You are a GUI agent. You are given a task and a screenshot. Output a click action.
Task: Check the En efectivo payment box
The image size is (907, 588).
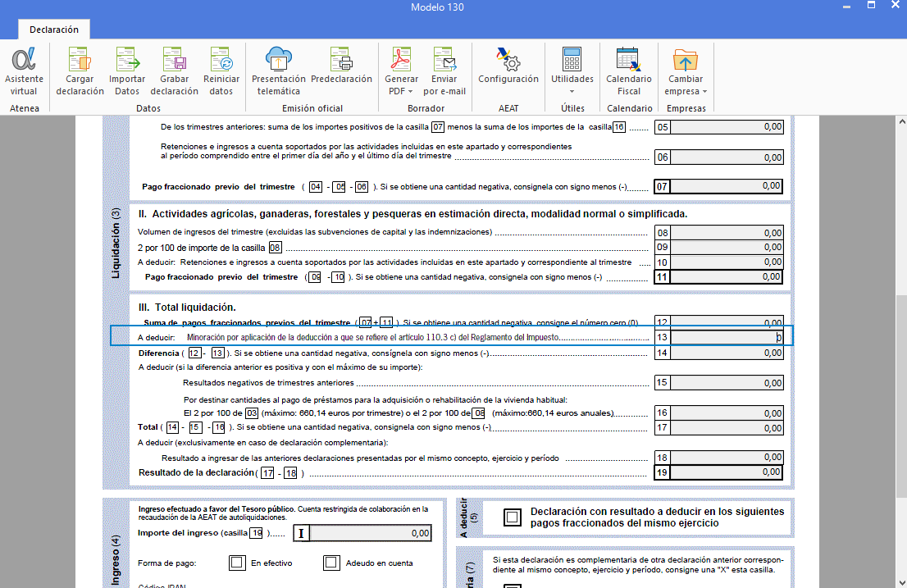point(238,563)
